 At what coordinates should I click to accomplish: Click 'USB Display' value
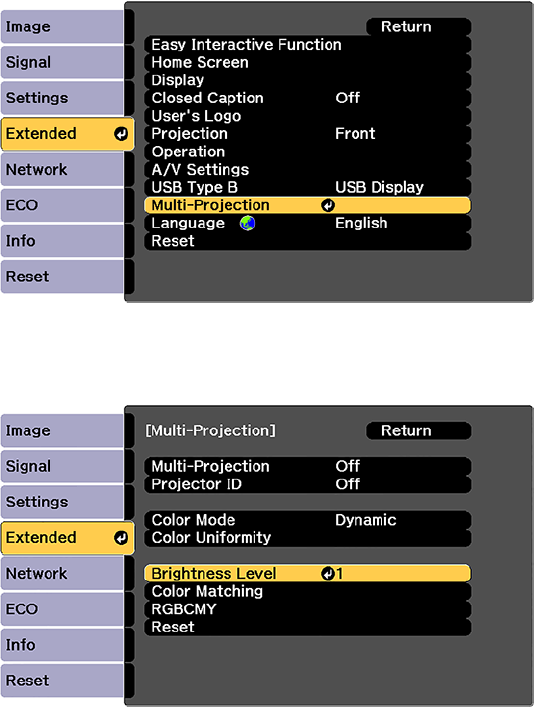tap(379, 188)
